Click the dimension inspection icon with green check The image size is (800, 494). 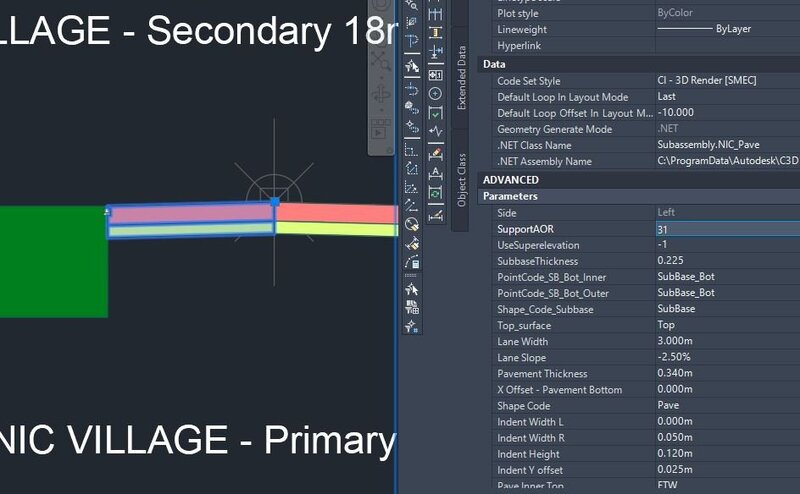[435, 113]
